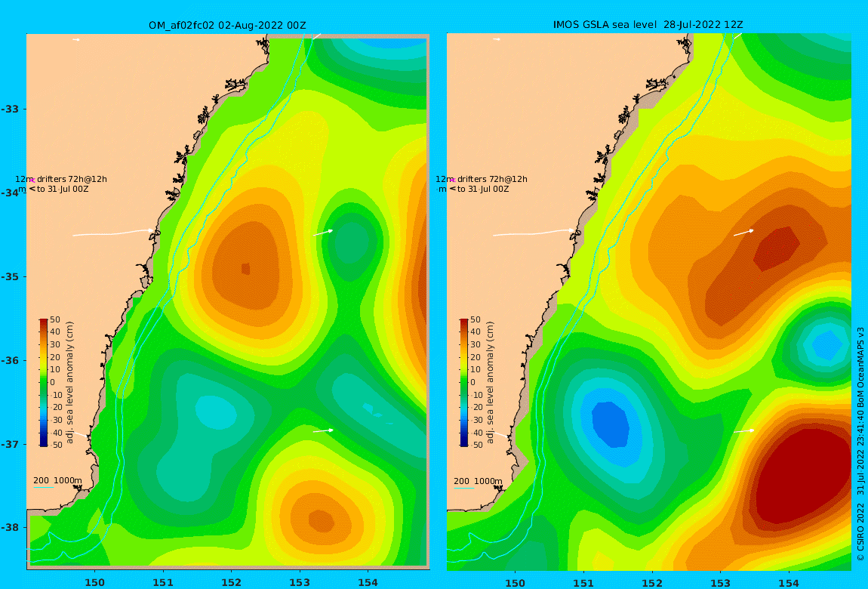The width and height of the screenshot is (868, 589).
Task: Select the -34 latitude axis label
Action: point(9,193)
